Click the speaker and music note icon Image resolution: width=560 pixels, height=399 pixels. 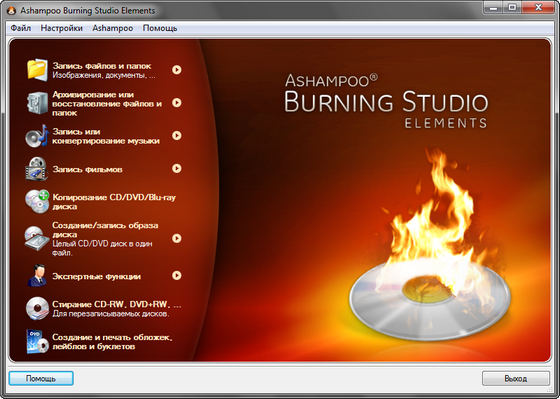tap(37, 136)
